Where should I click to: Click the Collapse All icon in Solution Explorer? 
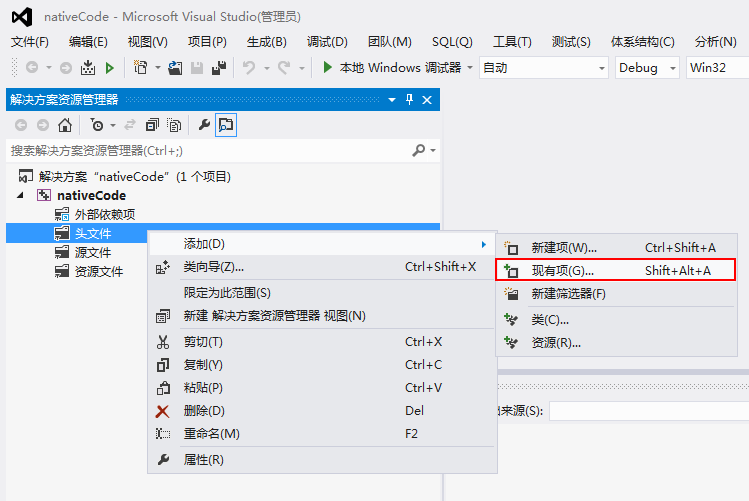(152, 125)
